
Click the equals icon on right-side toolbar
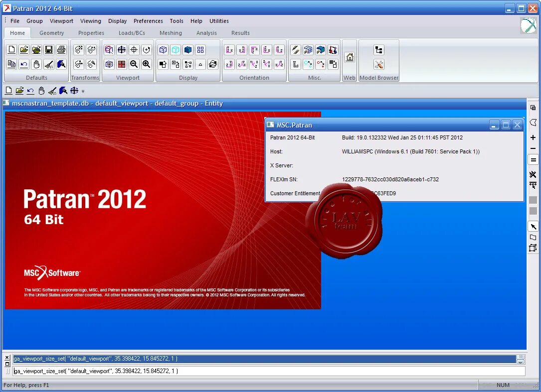point(533,160)
